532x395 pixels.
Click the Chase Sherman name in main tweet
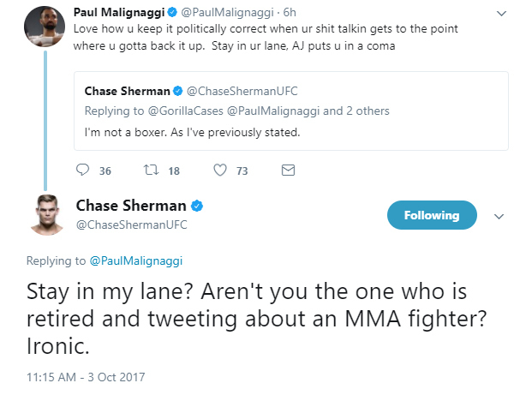pos(131,206)
